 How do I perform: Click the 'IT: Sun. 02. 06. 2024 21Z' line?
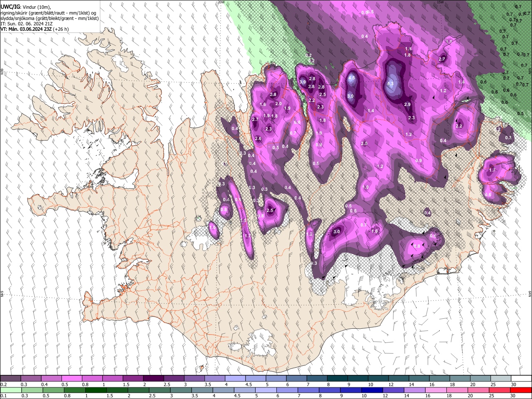(26, 24)
